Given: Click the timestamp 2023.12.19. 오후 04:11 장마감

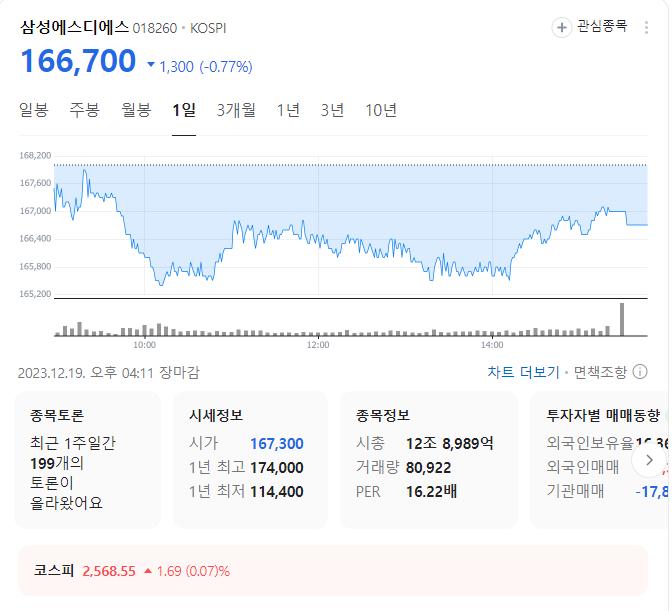Looking at the screenshot, I should 109,372.
